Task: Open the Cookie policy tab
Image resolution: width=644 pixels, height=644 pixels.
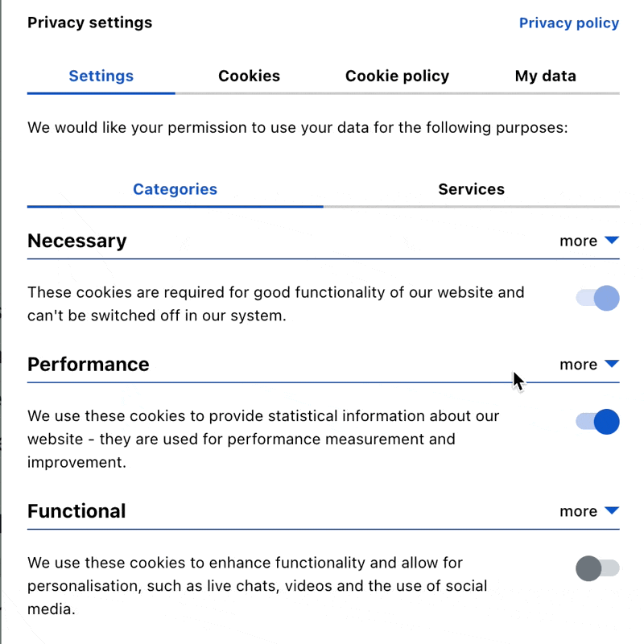Action: (397, 76)
